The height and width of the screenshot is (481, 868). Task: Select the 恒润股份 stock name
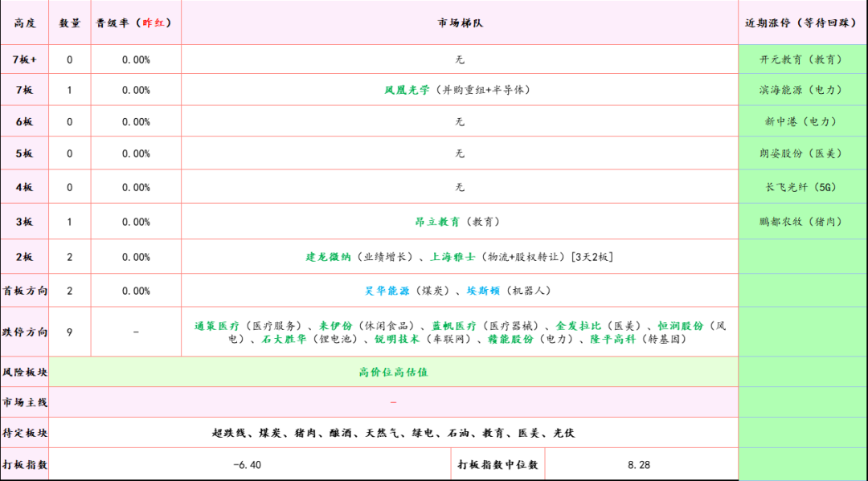[x=681, y=326]
